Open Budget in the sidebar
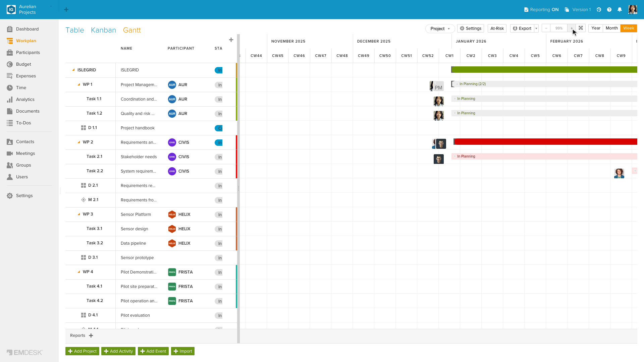 [23, 64]
